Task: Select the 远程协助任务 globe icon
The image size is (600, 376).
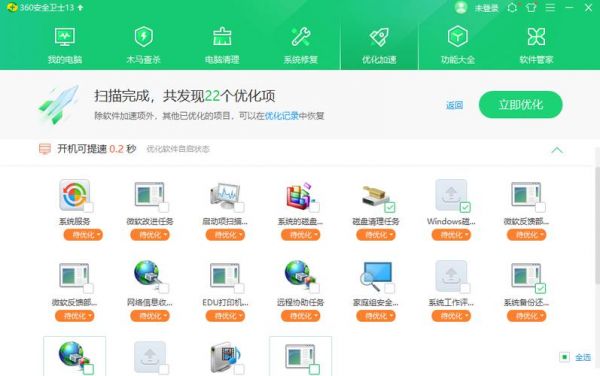Action: (300, 276)
